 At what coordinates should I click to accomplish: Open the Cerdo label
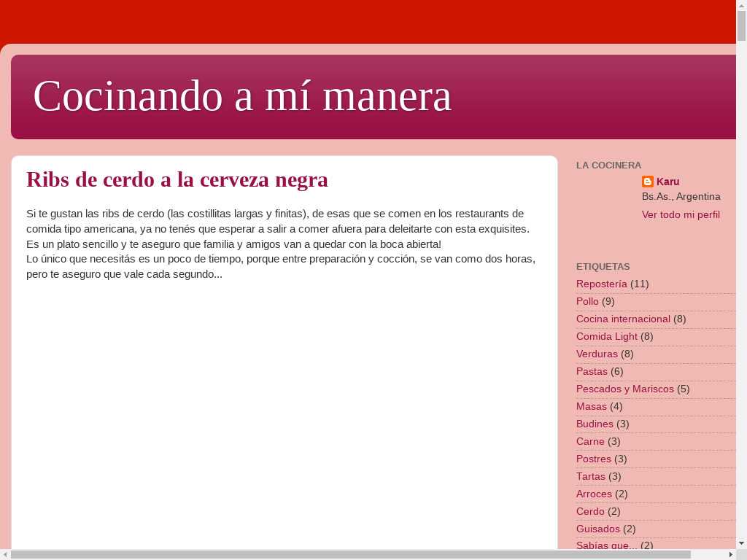[x=589, y=511]
